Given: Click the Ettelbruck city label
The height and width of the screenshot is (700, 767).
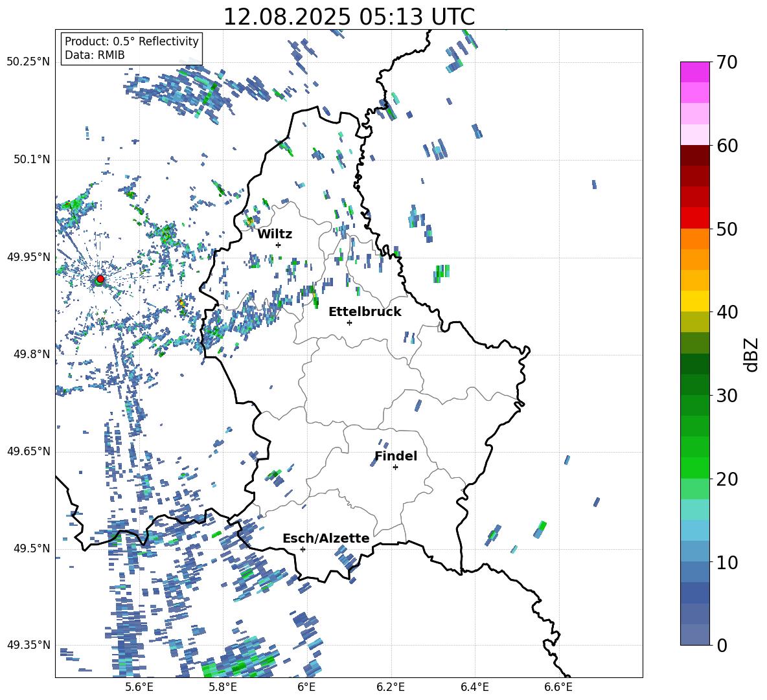Looking at the screenshot, I should [365, 312].
